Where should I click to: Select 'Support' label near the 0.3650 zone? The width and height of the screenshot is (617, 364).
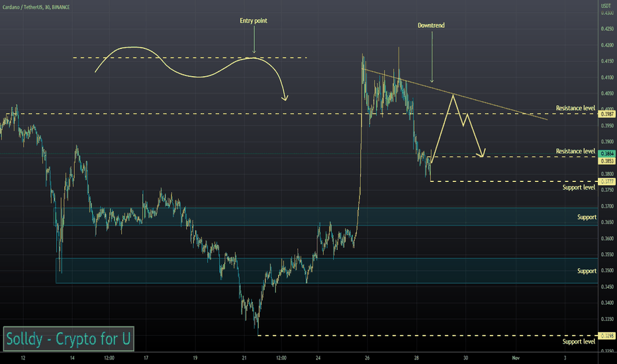pos(587,217)
